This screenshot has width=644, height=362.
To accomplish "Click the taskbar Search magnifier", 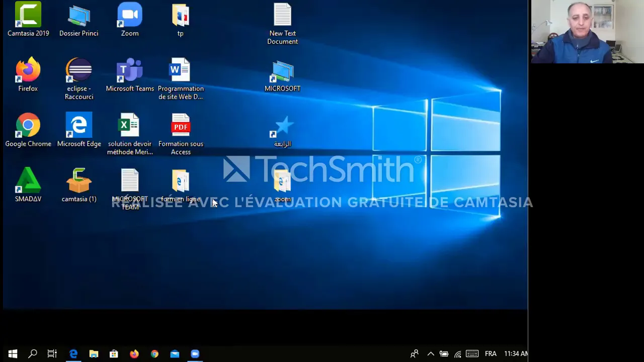I will 33,354.
